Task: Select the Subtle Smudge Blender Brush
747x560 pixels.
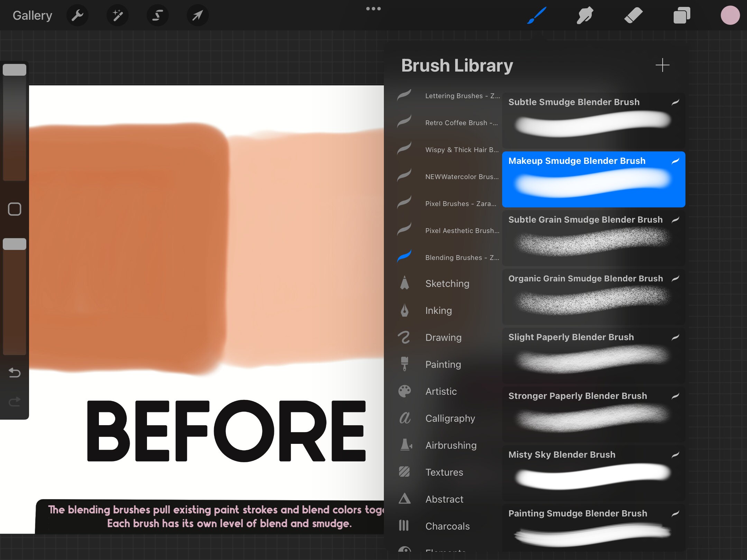Action: pyautogui.click(x=593, y=119)
